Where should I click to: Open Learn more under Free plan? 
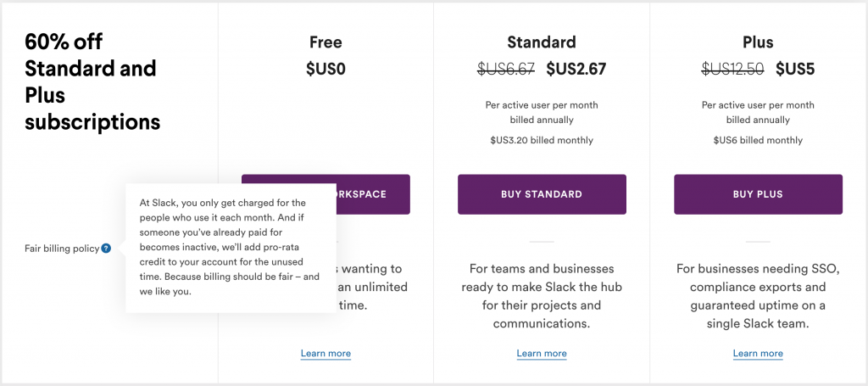click(x=325, y=353)
